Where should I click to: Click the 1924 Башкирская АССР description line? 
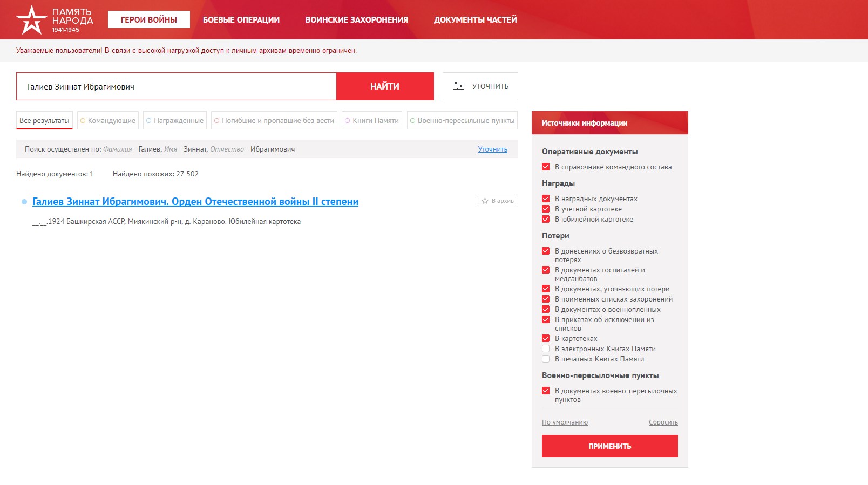coord(166,222)
